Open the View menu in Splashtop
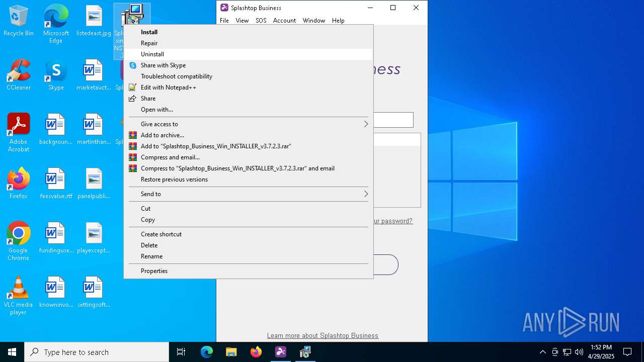Screen dimensions: 644x362 point(242,21)
